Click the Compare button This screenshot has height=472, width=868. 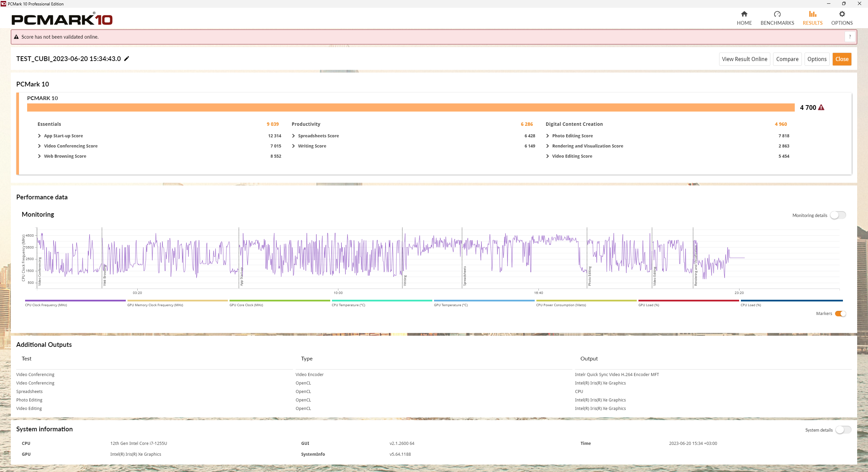click(787, 59)
